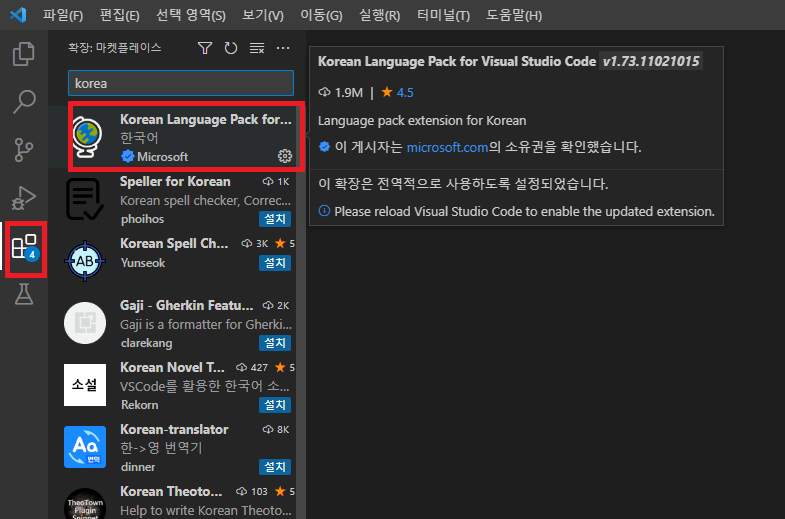
Task: Click Korean Spell Checker AB icon
Action: click(85, 261)
